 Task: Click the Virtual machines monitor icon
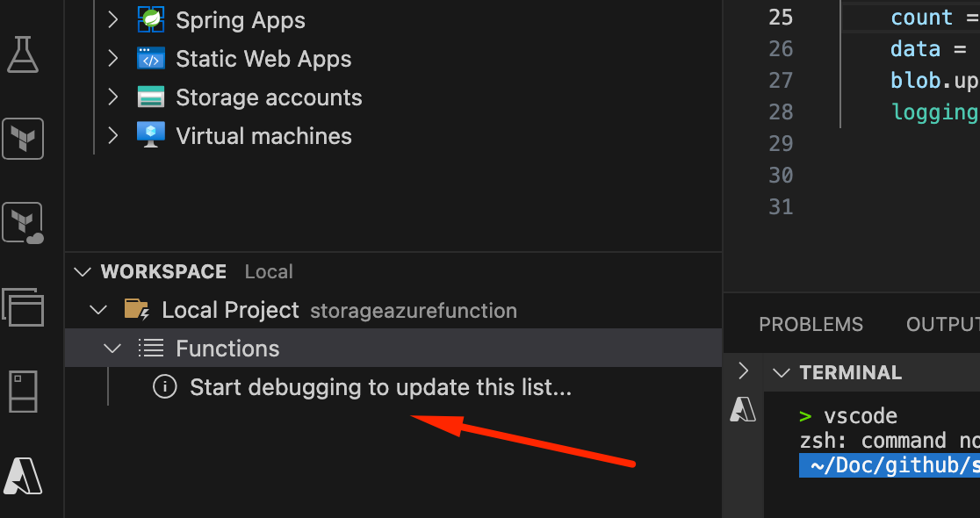point(151,135)
